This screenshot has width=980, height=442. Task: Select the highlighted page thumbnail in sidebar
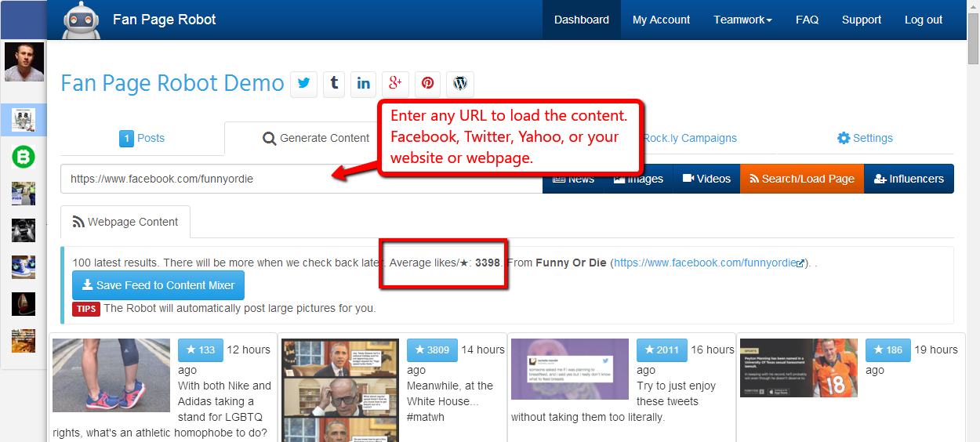24,120
